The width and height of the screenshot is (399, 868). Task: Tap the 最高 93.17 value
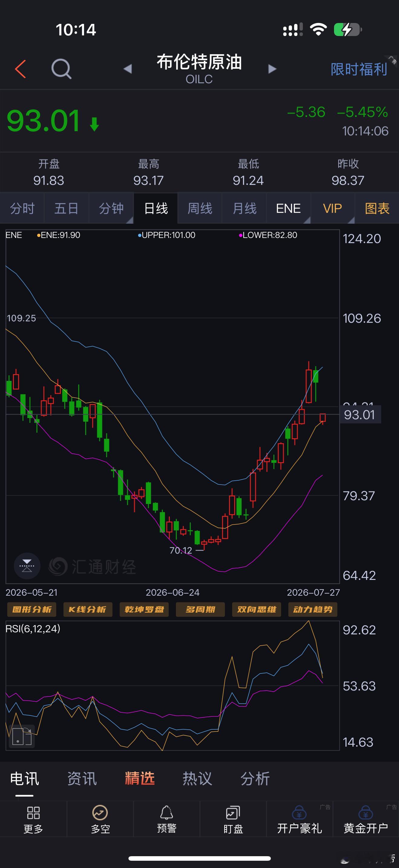pos(148,181)
